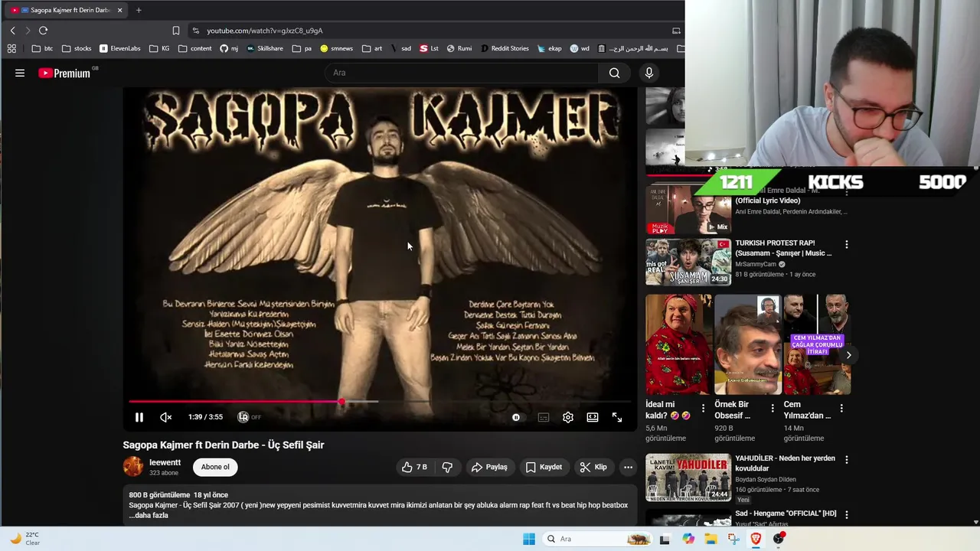Select the Sagopa Kajmer browser tab
The width and height of the screenshot is (980, 551).
[x=64, y=10]
